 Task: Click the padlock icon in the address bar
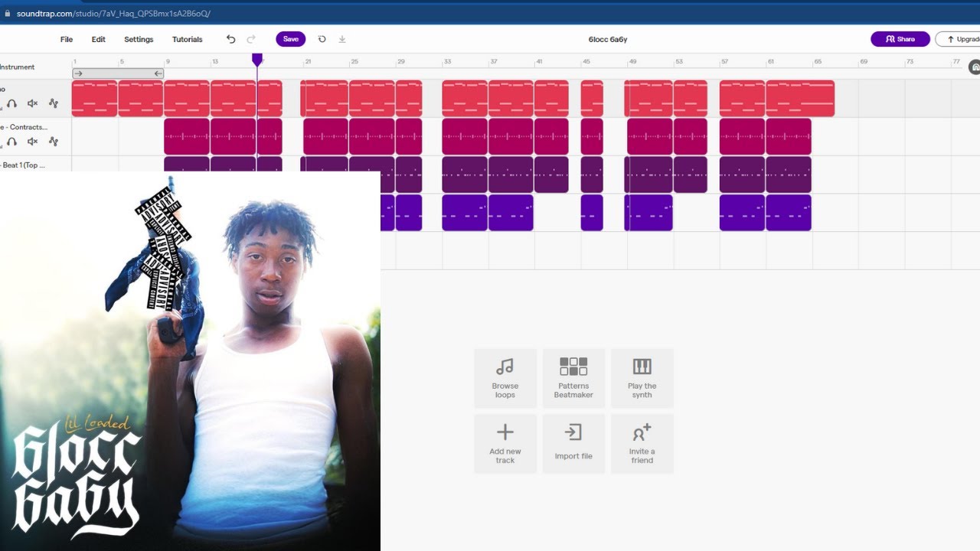(x=8, y=14)
